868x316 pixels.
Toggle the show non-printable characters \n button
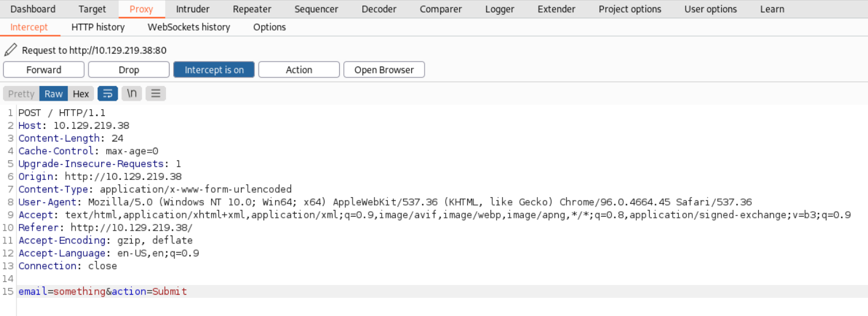[132, 93]
